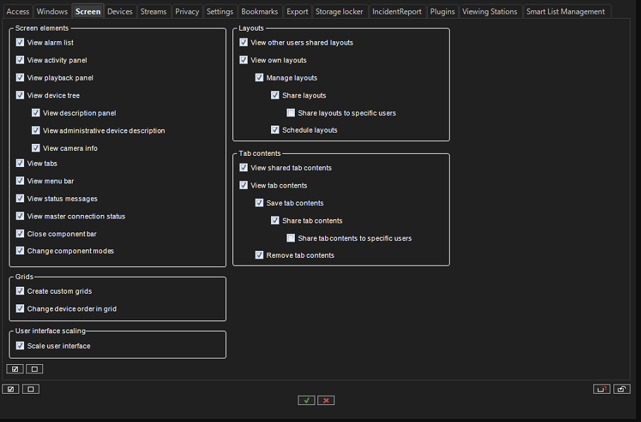The height and width of the screenshot is (422, 641).
Task: Toggle View own layouts checkbox
Action: click(244, 60)
